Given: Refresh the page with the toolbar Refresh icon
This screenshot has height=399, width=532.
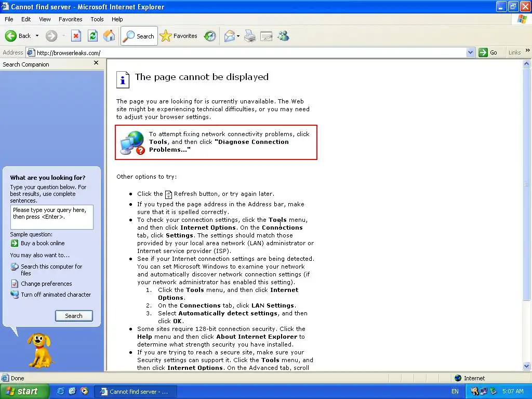Looking at the screenshot, I should 92,36.
